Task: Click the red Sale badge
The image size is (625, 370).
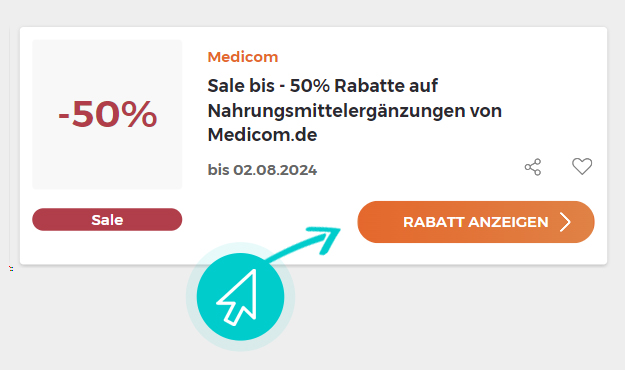Action: click(x=107, y=219)
